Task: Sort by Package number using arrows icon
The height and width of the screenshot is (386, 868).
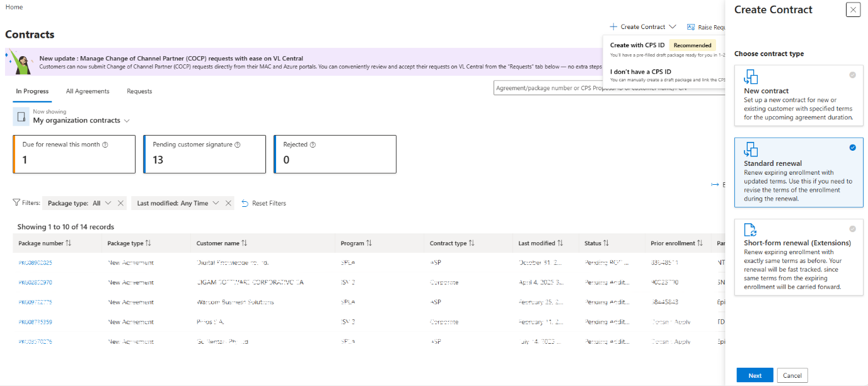Action: [x=69, y=243]
